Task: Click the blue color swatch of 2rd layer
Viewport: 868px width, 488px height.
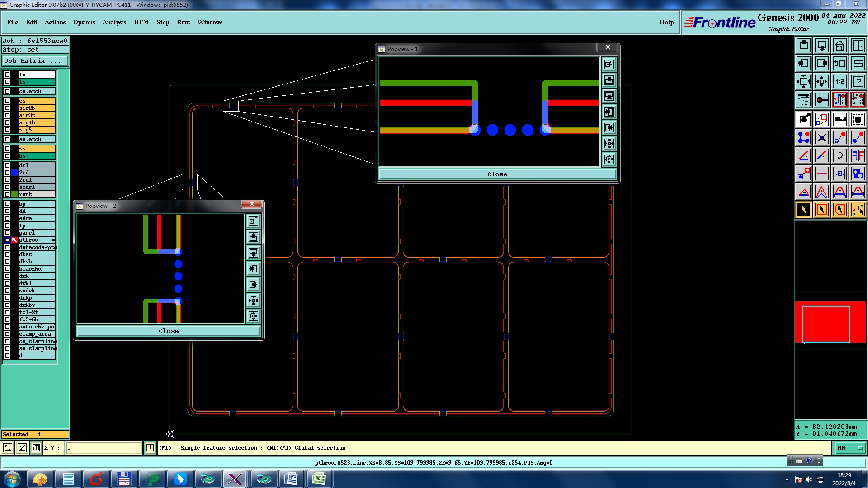Action: click(14, 173)
